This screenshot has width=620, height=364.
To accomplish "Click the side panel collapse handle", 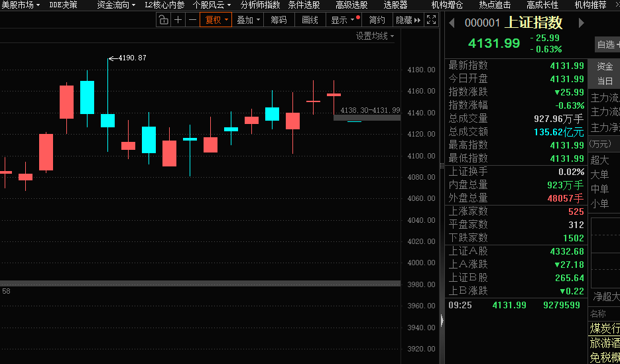I will (x=441, y=322).
